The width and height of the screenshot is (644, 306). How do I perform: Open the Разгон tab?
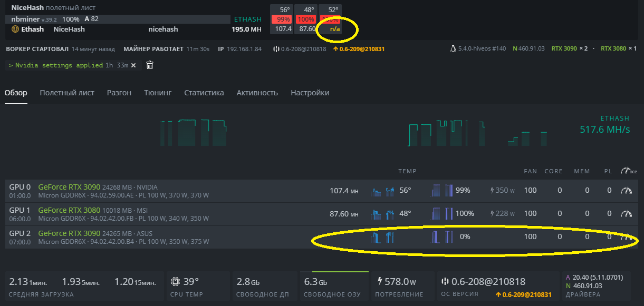pyautogui.click(x=119, y=93)
